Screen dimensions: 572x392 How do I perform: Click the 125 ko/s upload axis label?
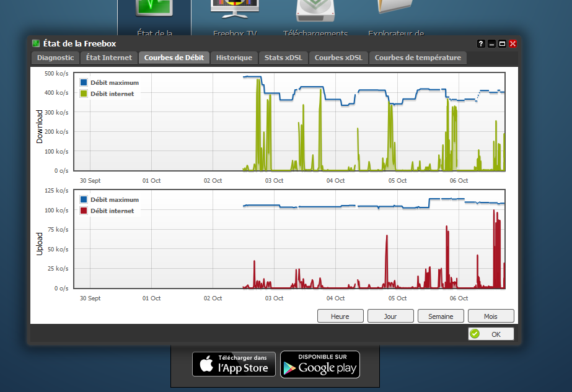[56, 190]
